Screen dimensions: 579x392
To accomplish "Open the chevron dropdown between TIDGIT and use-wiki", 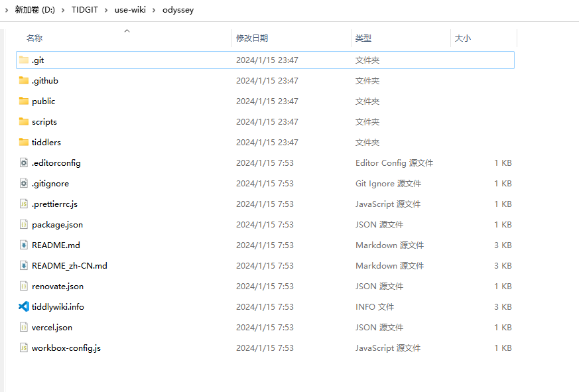I will pyautogui.click(x=106, y=10).
